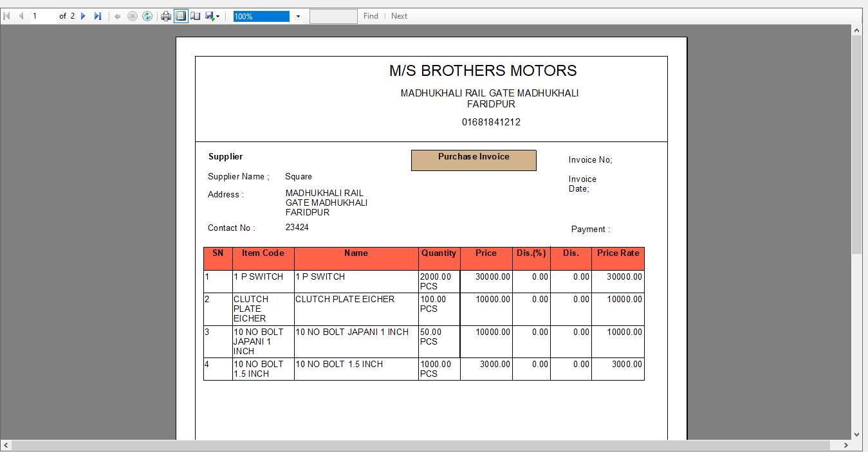The height and width of the screenshot is (452, 868).
Task: Select the 100% zoom combo box
Action: (261, 16)
